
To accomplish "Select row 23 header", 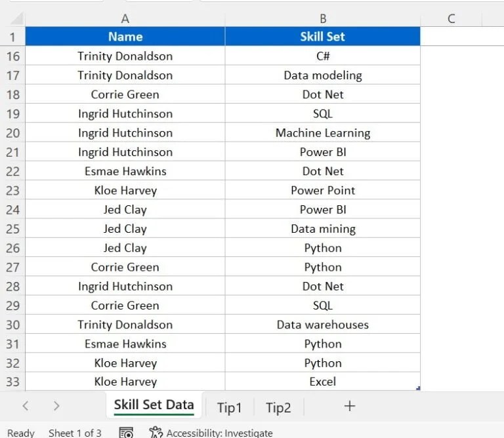I will click(x=12, y=190).
